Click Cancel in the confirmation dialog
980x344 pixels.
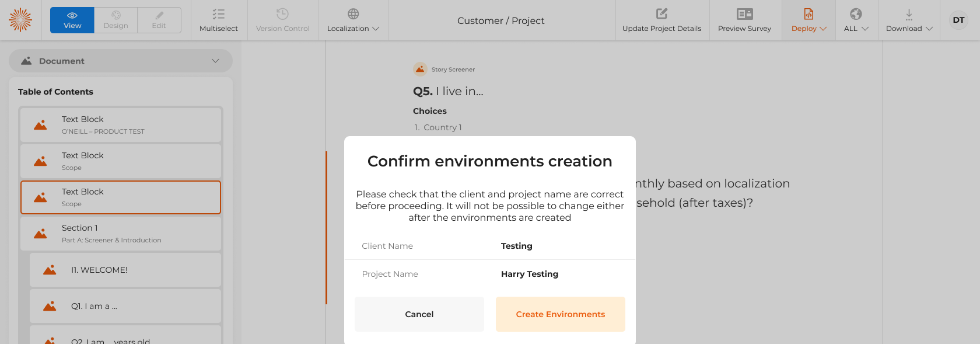point(419,314)
